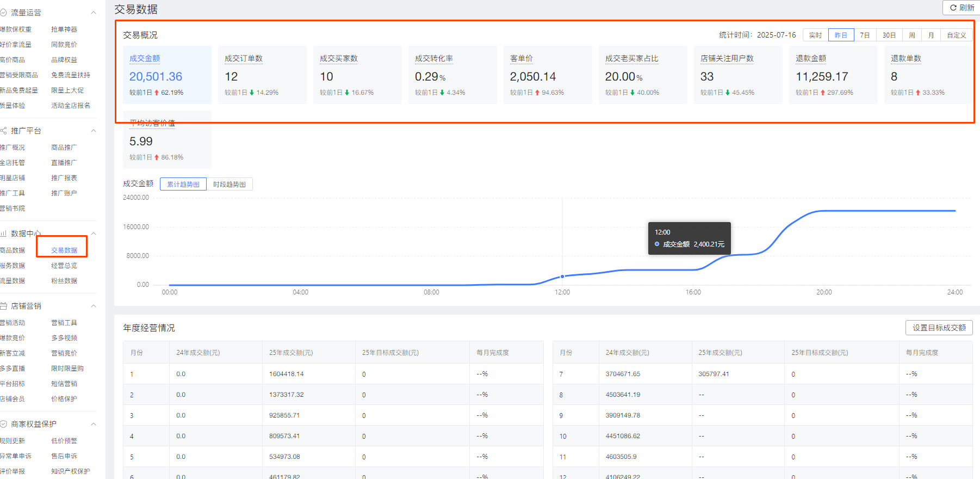The width and height of the screenshot is (980, 479).
Task: Click the refresh icon in 刷新 button
Action: click(x=953, y=8)
